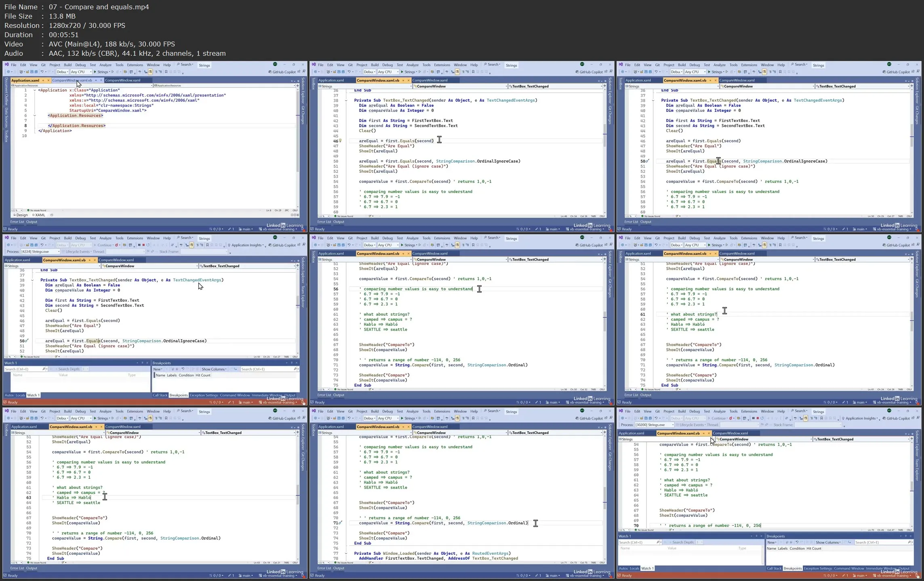Select Design view in the Application.xaml editor
Image resolution: width=924 pixels, height=581 pixels.
21,215
